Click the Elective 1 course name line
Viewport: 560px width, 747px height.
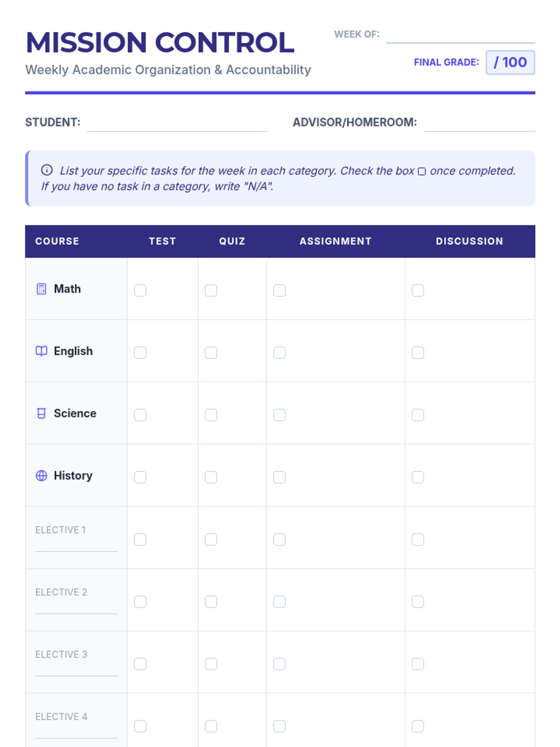(77, 545)
